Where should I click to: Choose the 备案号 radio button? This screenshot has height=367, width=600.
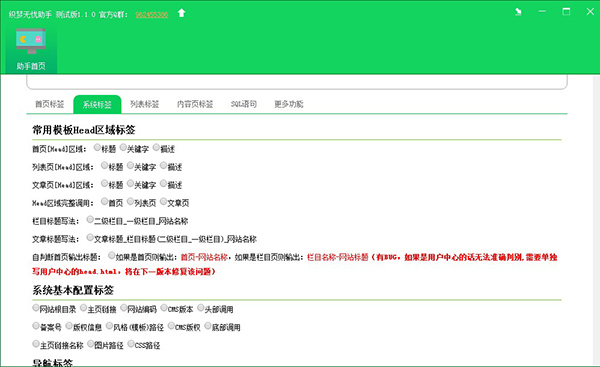coord(36,326)
